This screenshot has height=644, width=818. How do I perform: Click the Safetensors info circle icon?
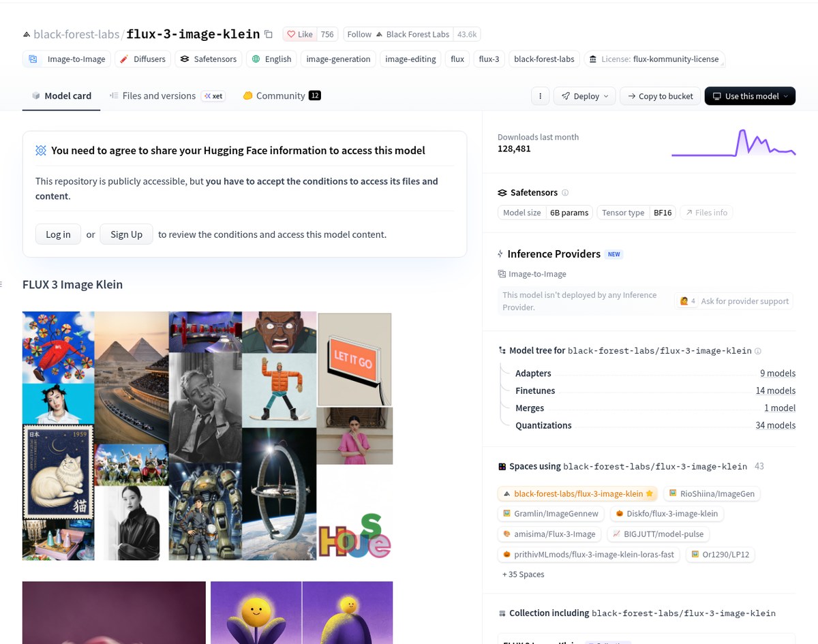565,193
